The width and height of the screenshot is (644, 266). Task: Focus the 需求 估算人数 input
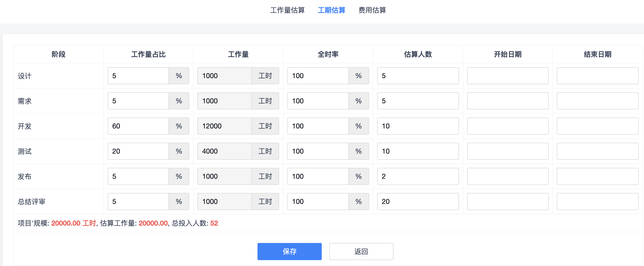tap(418, 101)
